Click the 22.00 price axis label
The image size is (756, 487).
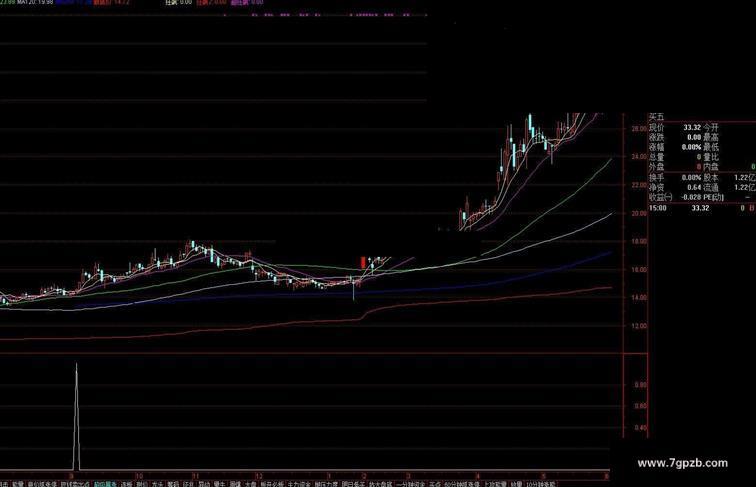click(x=639, y=185)
